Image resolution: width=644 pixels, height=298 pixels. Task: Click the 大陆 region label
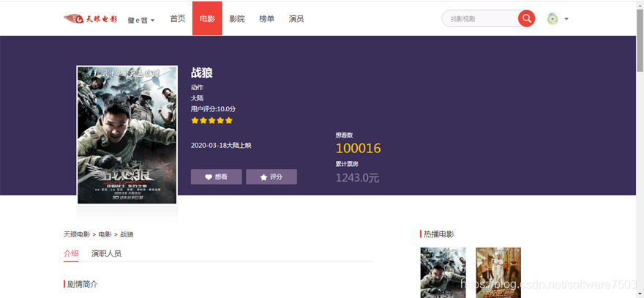click(x=197, y=98)
